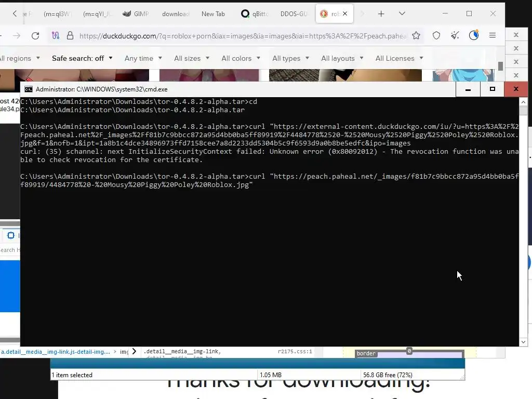
Task: Maximize the browser window
Action: (x=469, y=14)
